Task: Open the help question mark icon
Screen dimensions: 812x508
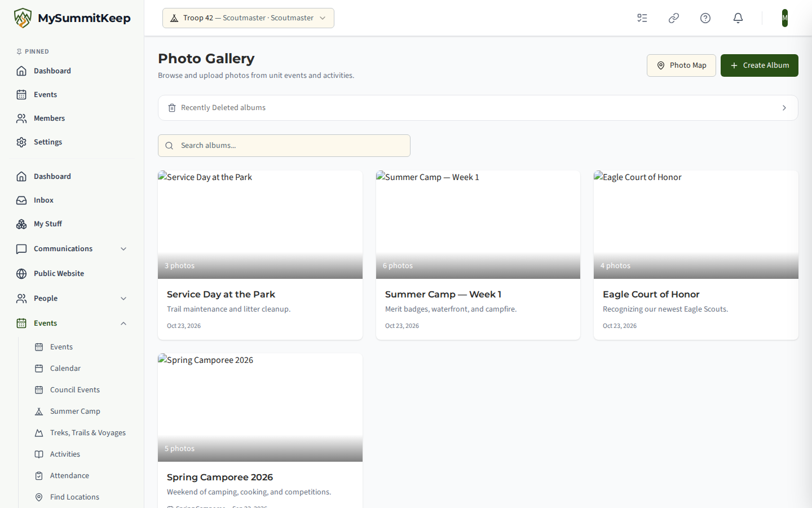Action: click(705, 18)
